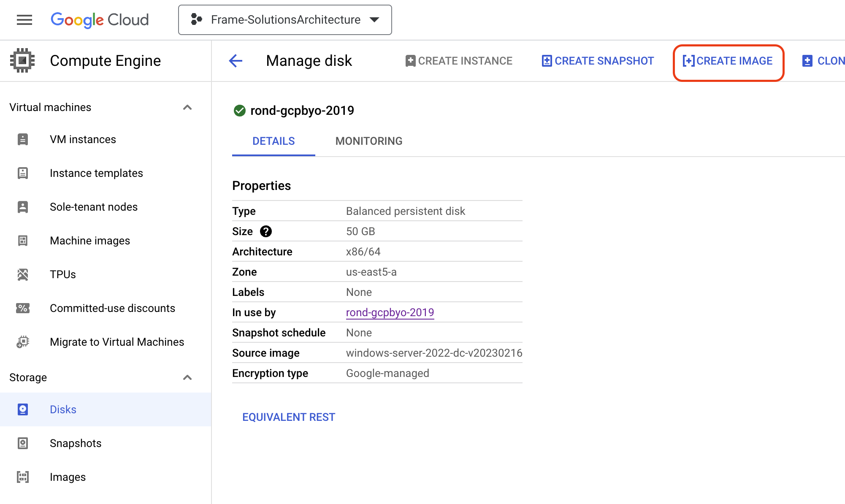The image size is (845, 504).
Task: Click the back arrow next to Manage disk
Action: point(236,61)
